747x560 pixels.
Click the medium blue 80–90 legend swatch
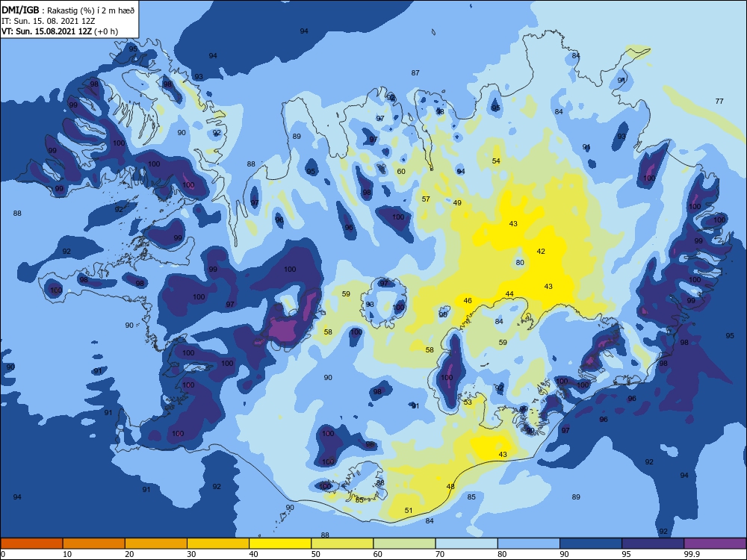(529, 544)
